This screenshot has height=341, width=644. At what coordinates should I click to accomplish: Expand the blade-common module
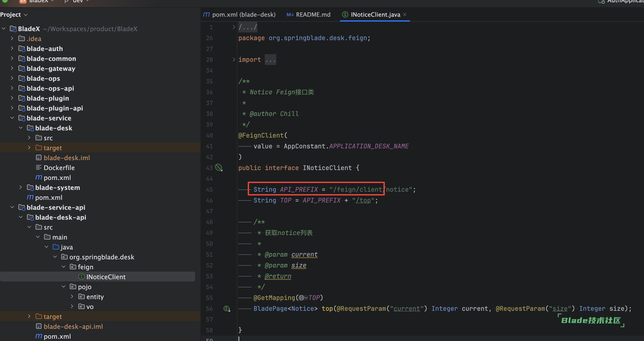[12, 58]
